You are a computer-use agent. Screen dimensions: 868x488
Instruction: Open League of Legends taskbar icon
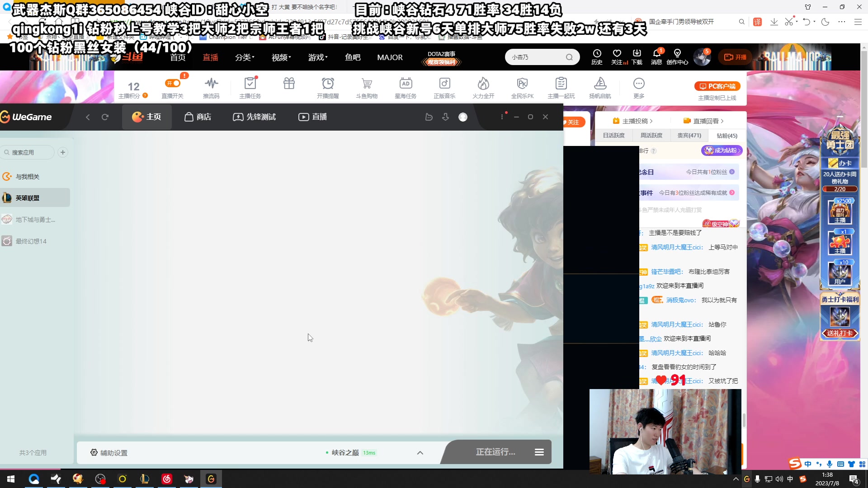coord(145,479)
